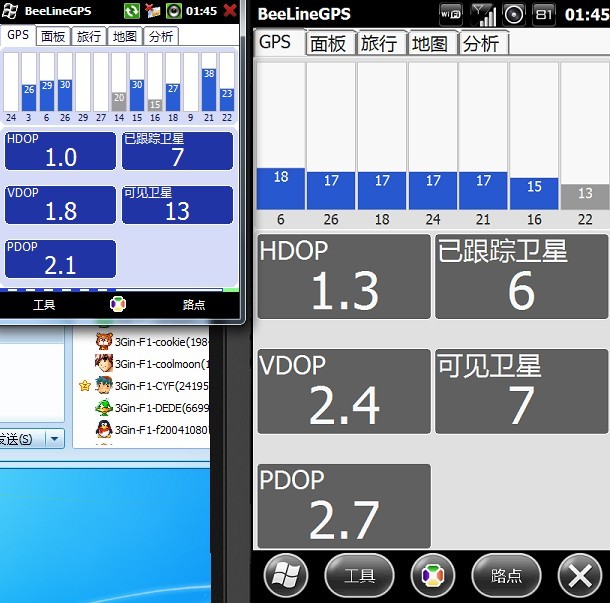Switch to the 面板 tab in the small window
Screen dimensions: 610x603
coord(53,37)
